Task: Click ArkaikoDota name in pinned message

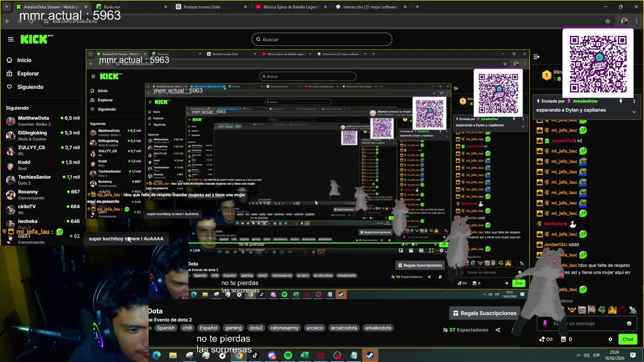Action: 585,101
